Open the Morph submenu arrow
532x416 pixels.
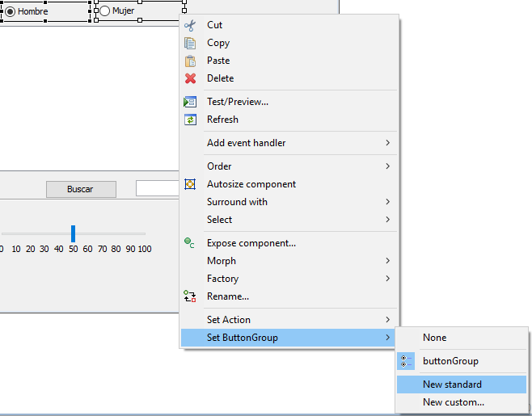[x=387, y=261]
